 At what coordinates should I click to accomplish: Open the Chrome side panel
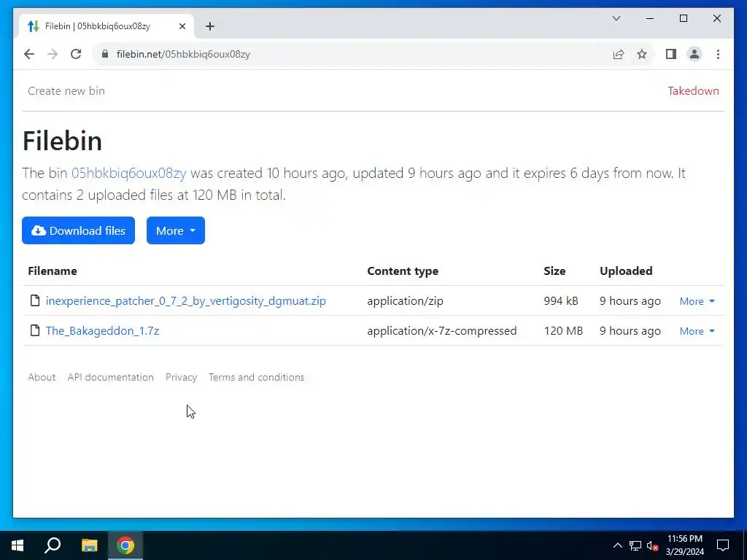coord(671,54)
